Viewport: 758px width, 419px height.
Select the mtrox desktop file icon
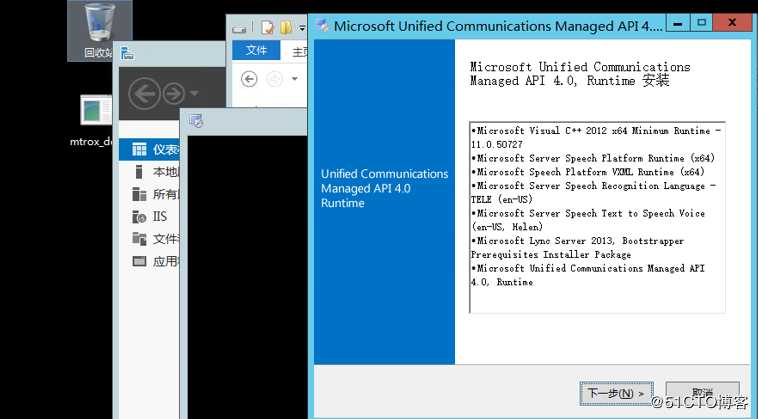[96, 121]
